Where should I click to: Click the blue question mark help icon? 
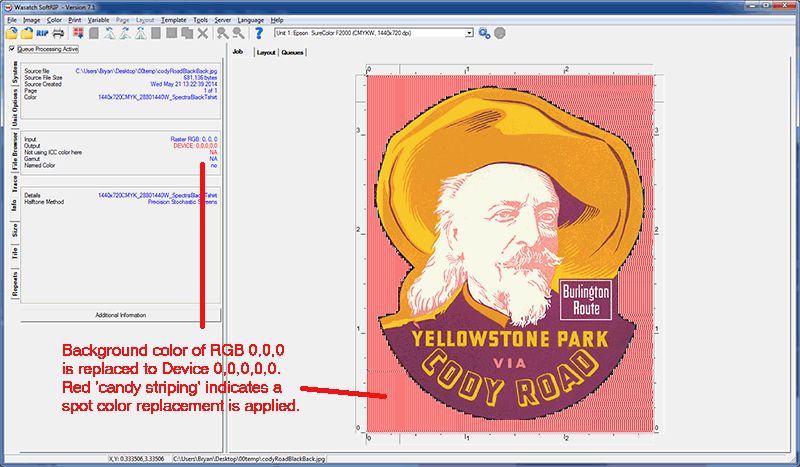(x=259, y=33)
